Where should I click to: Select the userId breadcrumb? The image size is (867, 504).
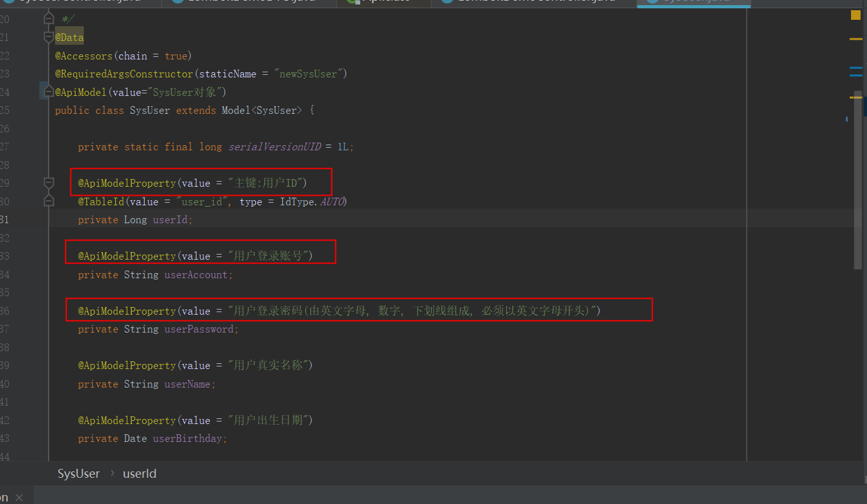tap(139, 474)
